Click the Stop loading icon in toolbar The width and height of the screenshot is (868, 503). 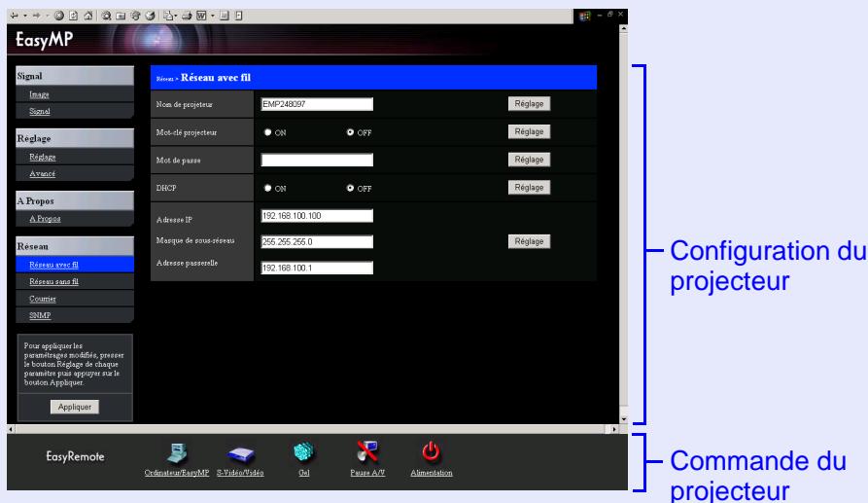[x=58, y=16]
